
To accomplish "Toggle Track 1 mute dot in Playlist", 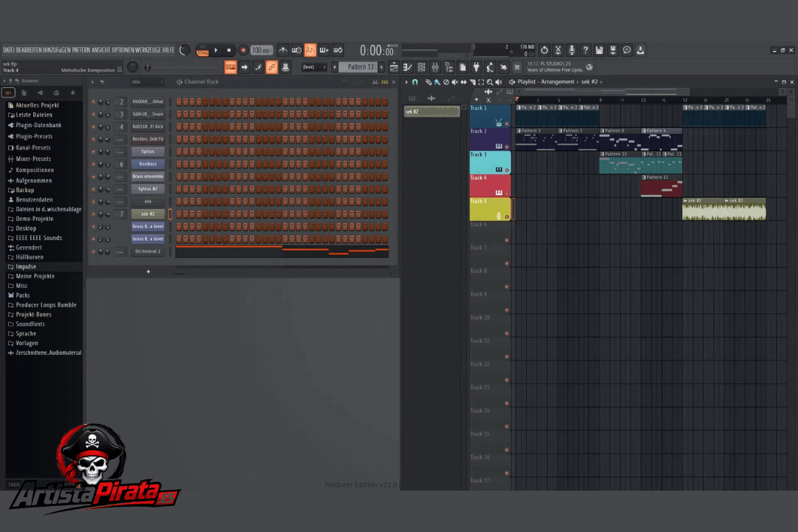I will coord(506,123).
